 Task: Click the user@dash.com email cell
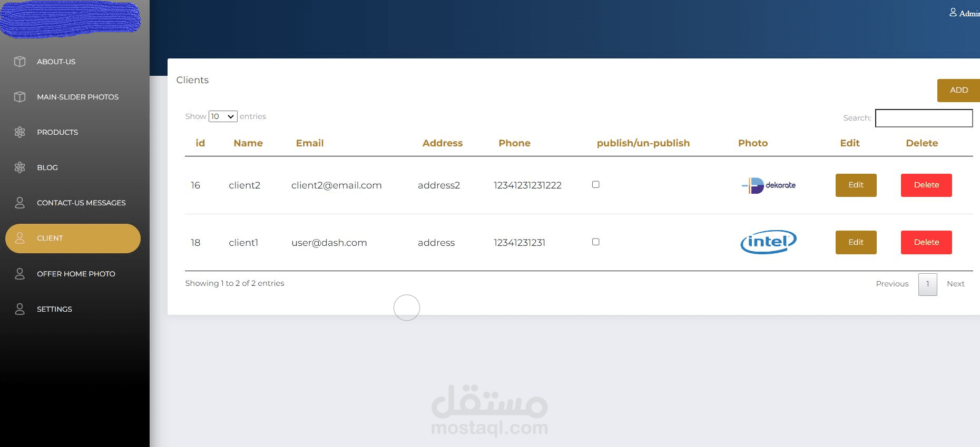coord(329,243)
